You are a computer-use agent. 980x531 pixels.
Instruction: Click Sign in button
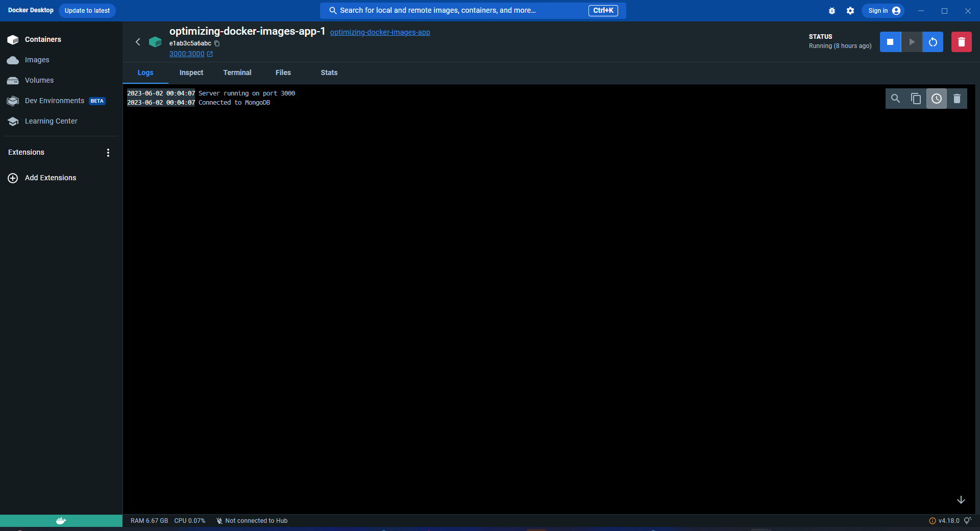[884, 11]
